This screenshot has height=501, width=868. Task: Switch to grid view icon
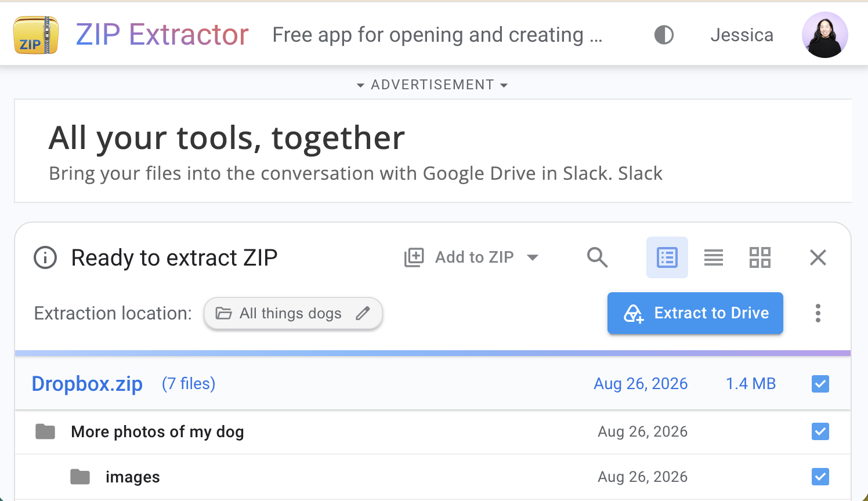760,257
